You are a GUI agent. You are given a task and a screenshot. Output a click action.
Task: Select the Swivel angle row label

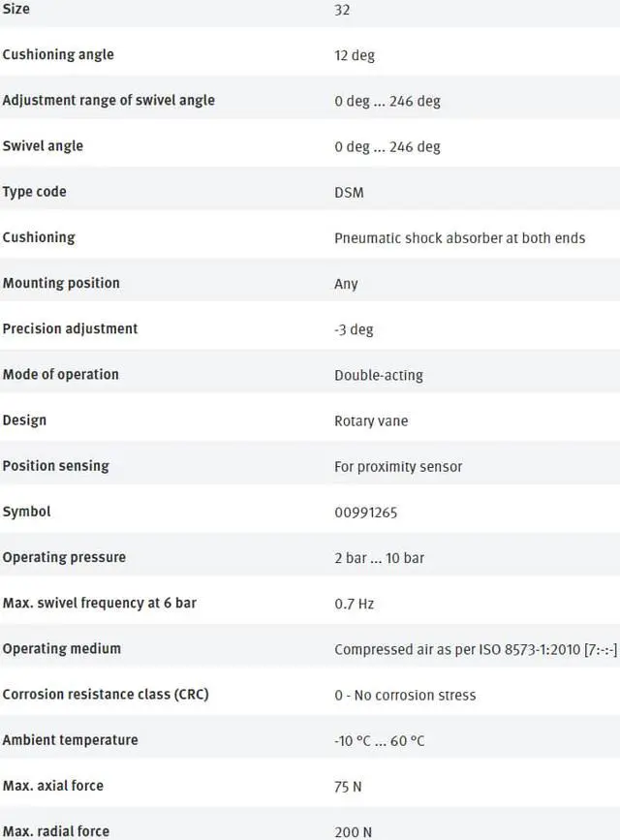click(43, 145)
